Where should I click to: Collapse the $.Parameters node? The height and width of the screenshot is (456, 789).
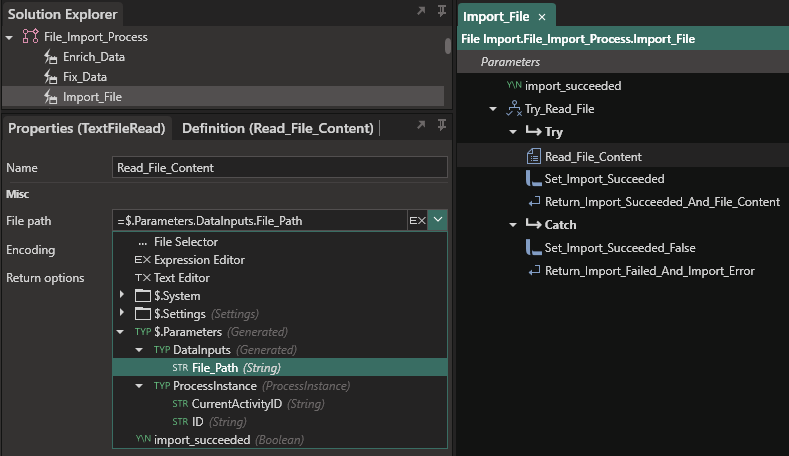coord(120,332)
